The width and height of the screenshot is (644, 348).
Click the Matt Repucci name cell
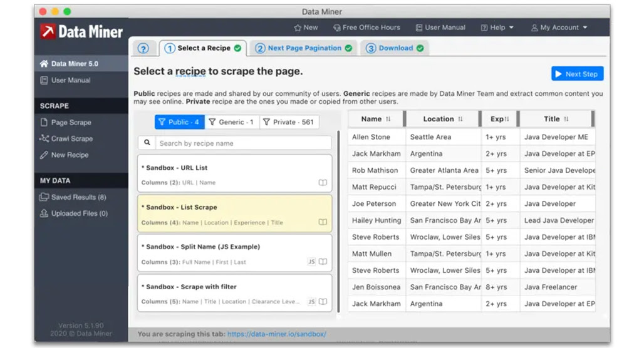[x=377, y=187]
